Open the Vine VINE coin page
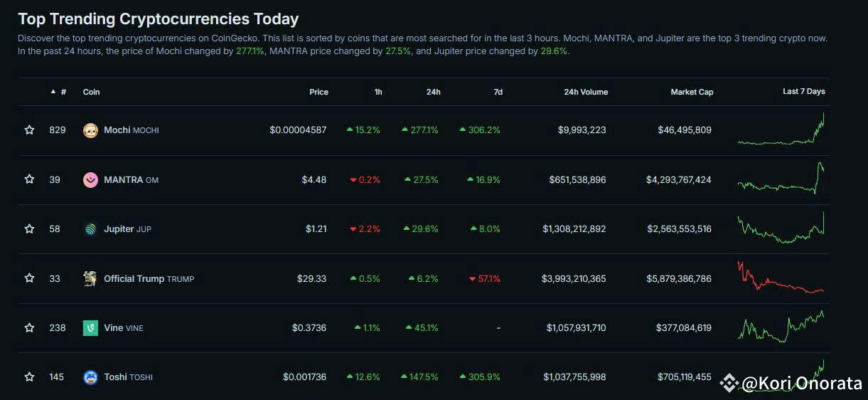This screenshot has height=400, width=868. click(x=124, y=328)
